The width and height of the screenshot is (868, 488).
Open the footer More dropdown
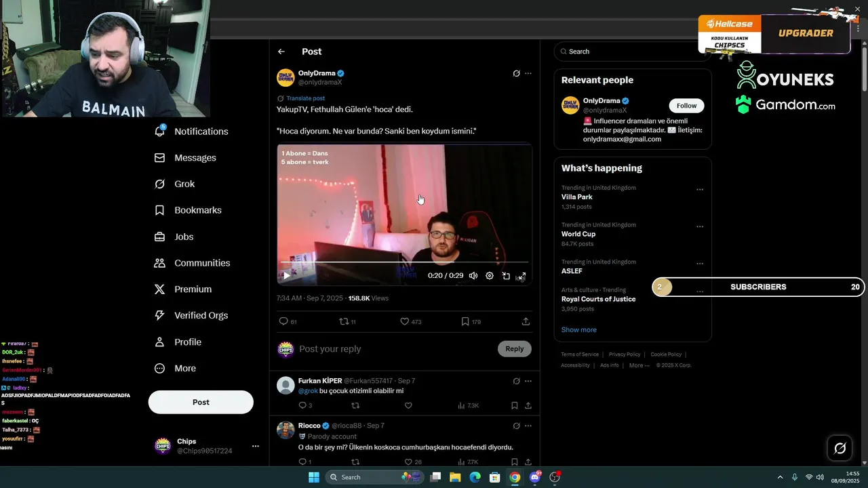point(638,365)
